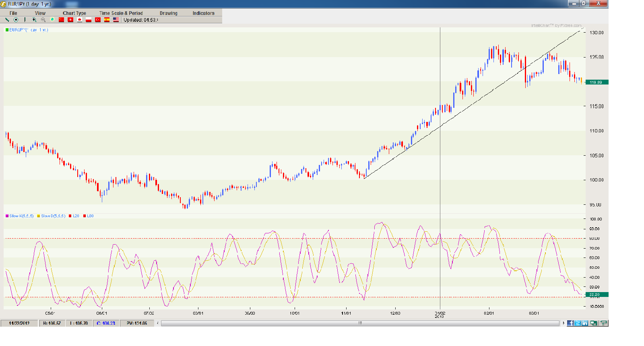Click the 07/02 date axis label

pos(149,313)
